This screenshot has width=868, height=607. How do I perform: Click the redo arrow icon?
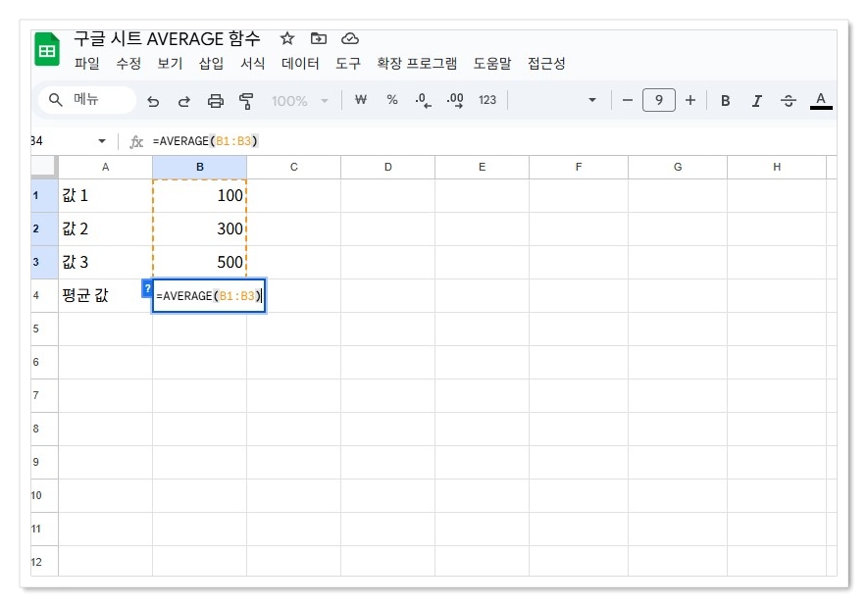point(184,101)
